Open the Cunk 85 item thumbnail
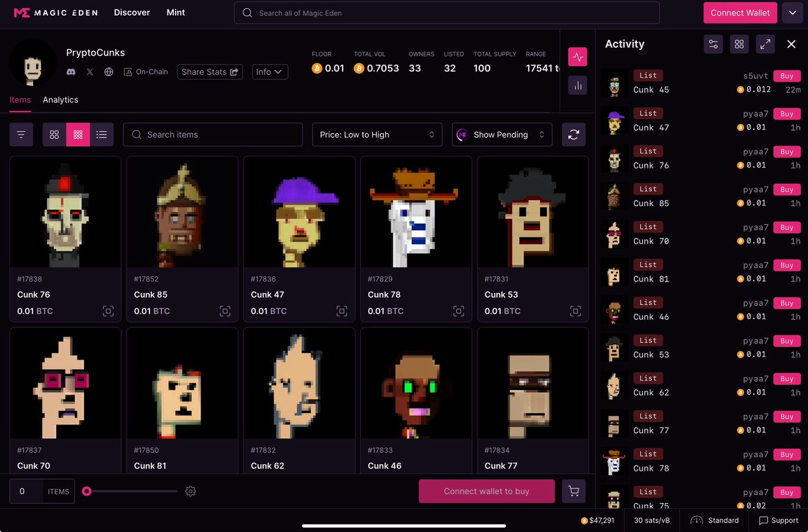Viewport: 808px width, 532px height. (x=182, y=213)
